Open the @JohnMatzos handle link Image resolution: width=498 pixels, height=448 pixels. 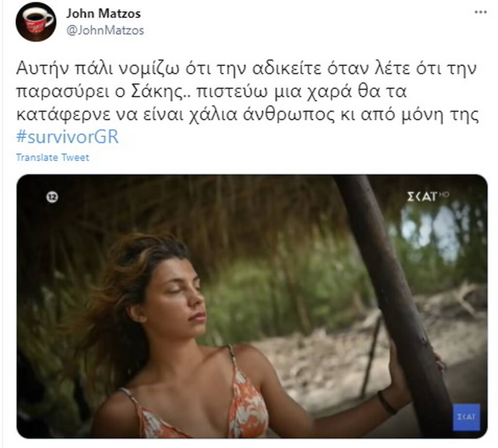tap(105, 31)
